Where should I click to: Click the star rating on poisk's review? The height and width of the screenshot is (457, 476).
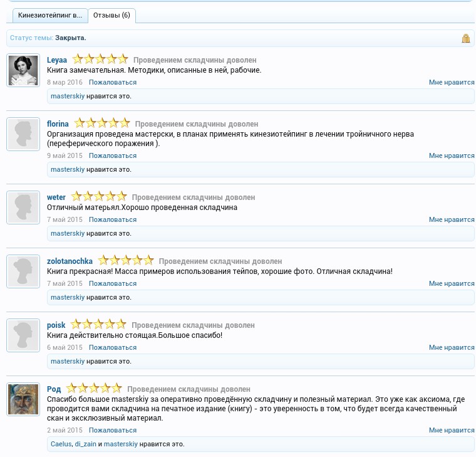click(98, 325)
